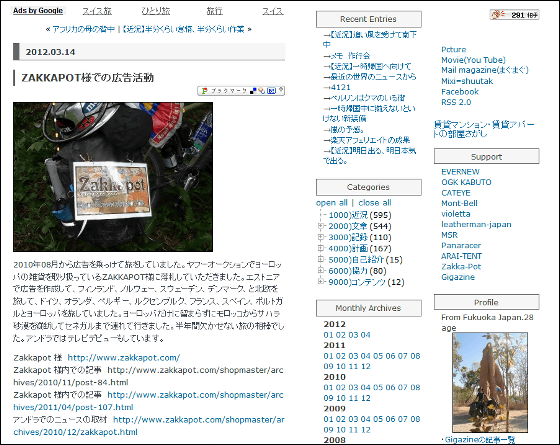560x445 pixels.
Task: Click the rightmost スイス ad link
Action: click(x=273, y=11)
